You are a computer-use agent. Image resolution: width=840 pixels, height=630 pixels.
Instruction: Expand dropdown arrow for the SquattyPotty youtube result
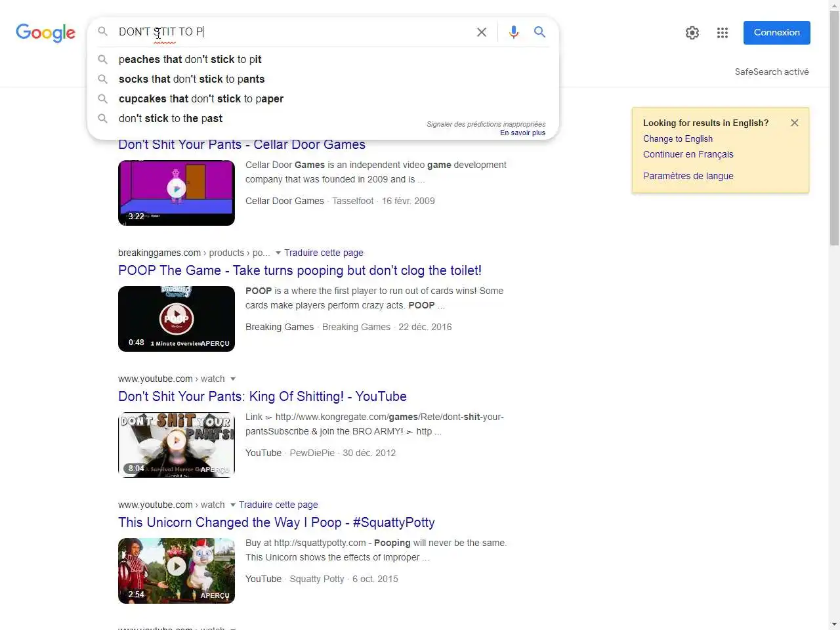point(233,505)
